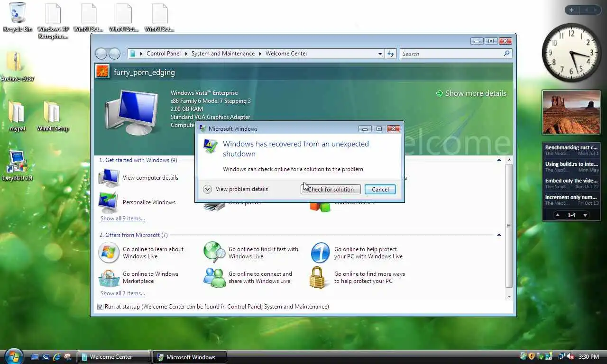Viewport: 607px width, 364px height.
Task: Click scrollbar down arrow in Welcome Center
Action: click(x=509, y=297)
